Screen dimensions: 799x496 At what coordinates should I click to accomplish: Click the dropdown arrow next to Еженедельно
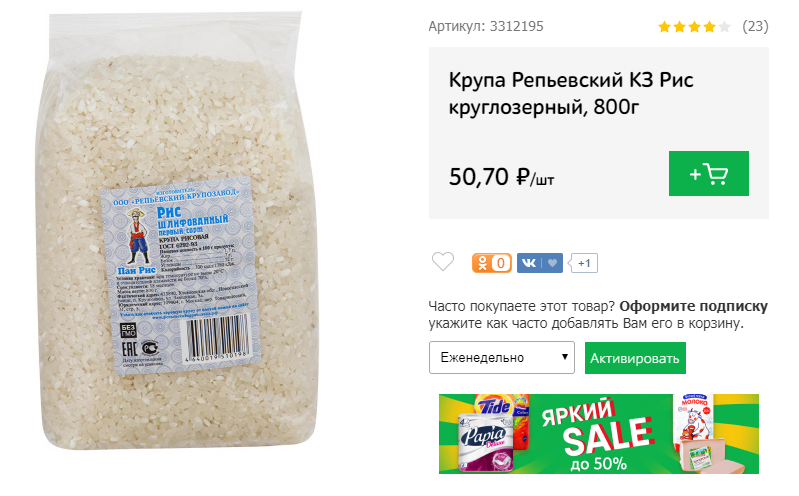click(x=565, y=357)
